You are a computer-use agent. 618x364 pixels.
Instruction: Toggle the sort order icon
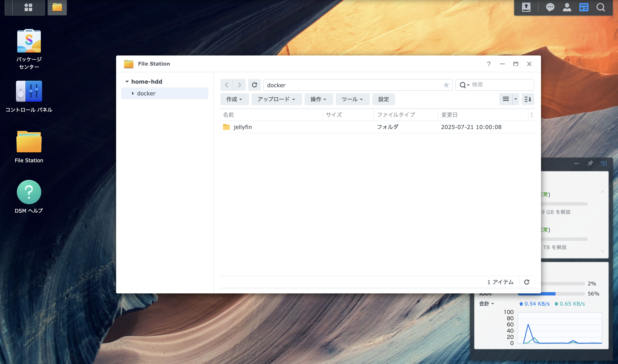click(x=528, y=99)
